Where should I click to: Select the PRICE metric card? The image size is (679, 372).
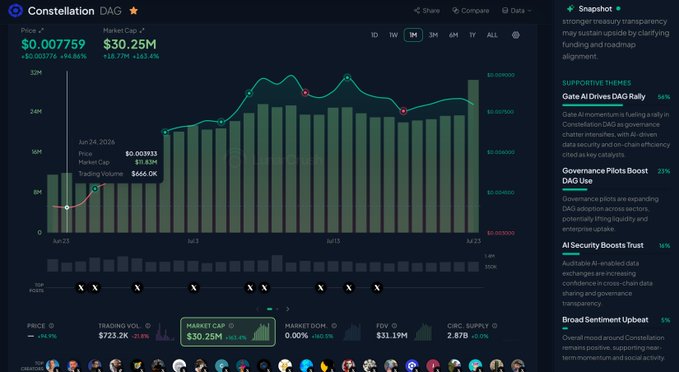[x=42, y=331]
